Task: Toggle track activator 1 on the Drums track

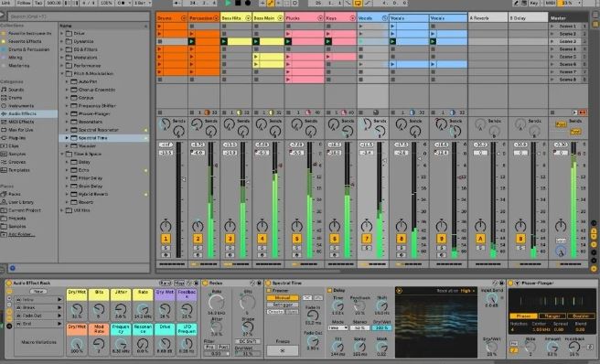Action: [166, 239]
